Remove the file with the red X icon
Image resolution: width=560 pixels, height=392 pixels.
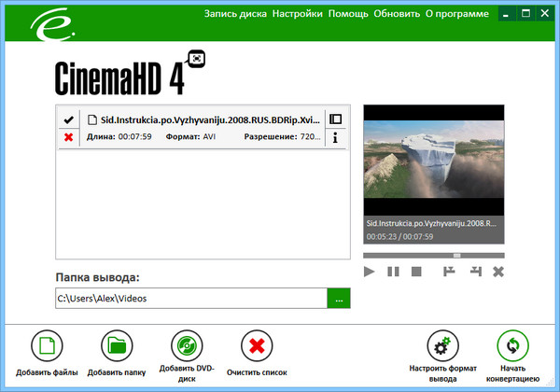[x=68, y=137]
